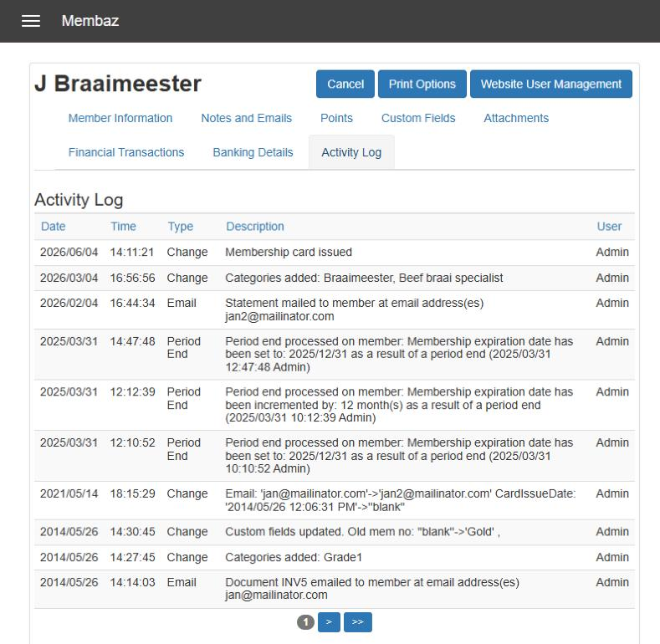Image resolution: width=660 pixels, height=644 pixels.
Task: Switch to the Attachments tab
Action: click(516, 118)
